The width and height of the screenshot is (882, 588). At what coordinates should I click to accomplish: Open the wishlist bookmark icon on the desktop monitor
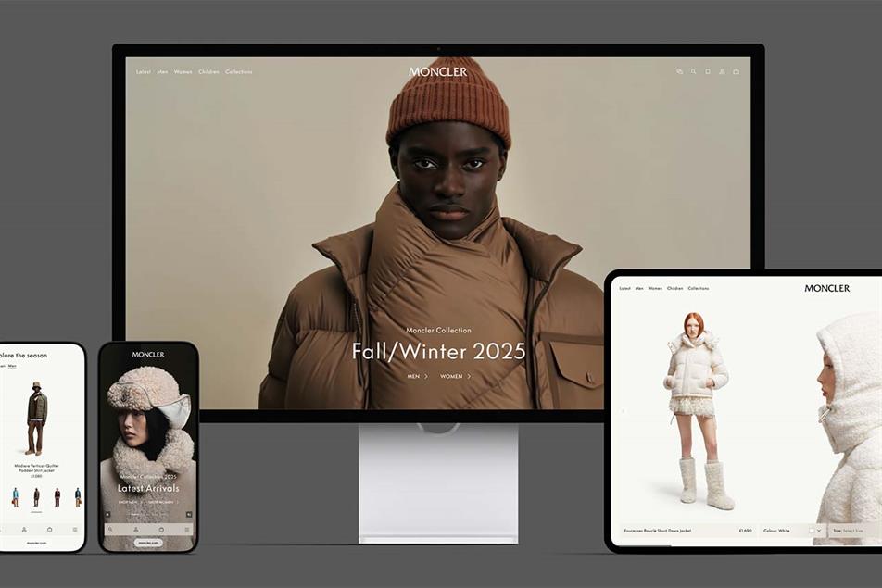pyautogui.click(x=708, y=71)
